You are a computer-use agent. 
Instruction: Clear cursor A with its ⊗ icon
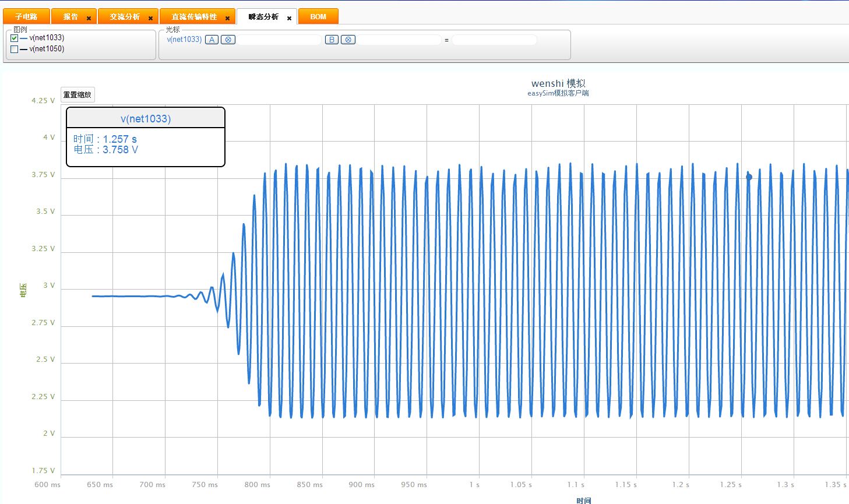(x=228, y=40)
